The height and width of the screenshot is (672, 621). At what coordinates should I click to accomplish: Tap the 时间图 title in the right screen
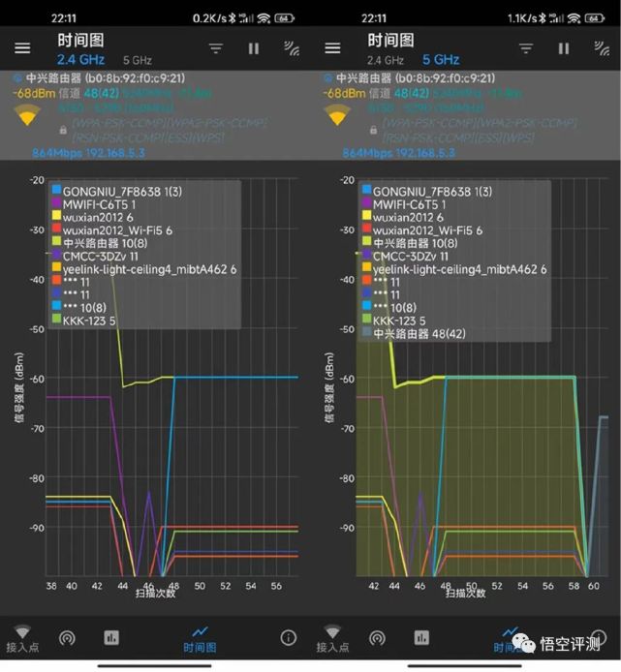click(390, 41)
